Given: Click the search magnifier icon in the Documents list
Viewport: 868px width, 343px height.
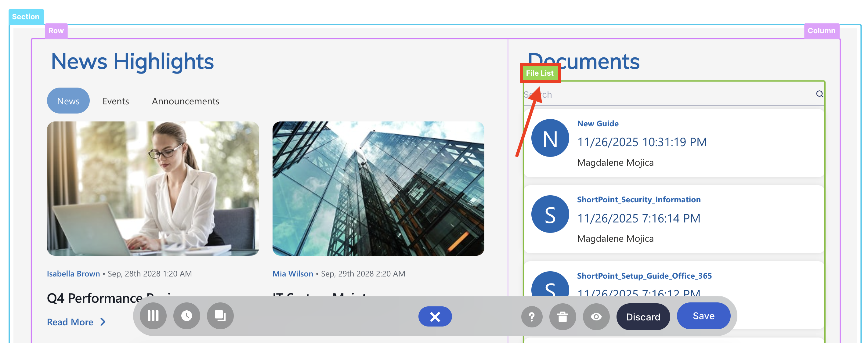Looking at the screenshot, I should tap(819, 95).
